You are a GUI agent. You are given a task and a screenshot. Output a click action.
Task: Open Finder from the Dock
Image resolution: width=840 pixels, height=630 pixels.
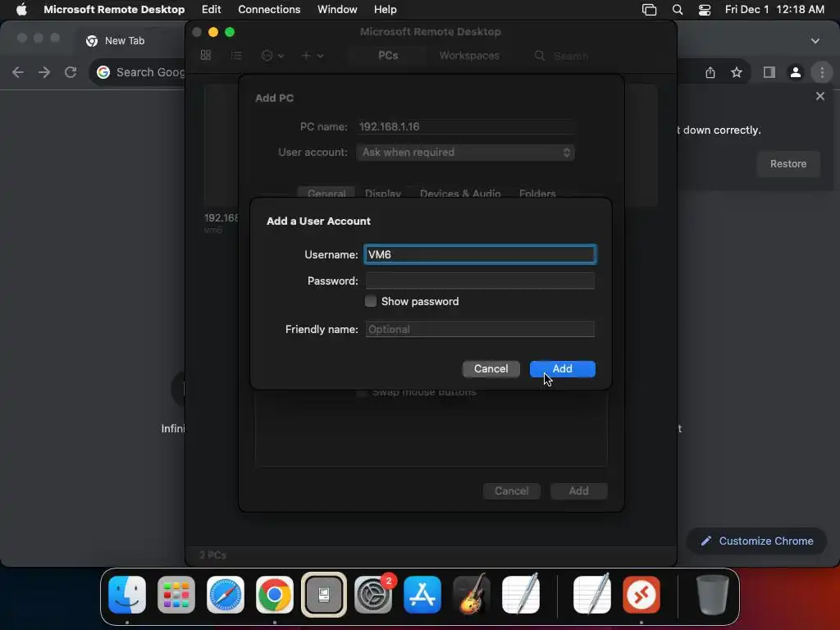point(127,595)
